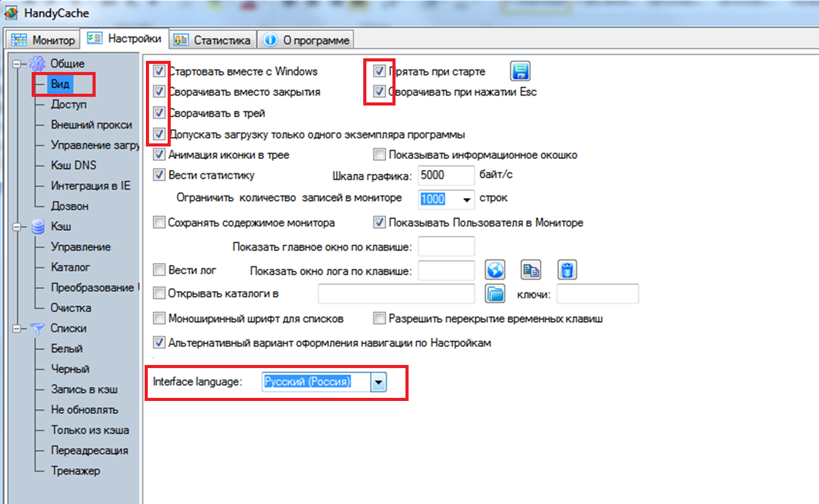
Task: Click the gear icon beside Общие
Action: coord(37,63)
